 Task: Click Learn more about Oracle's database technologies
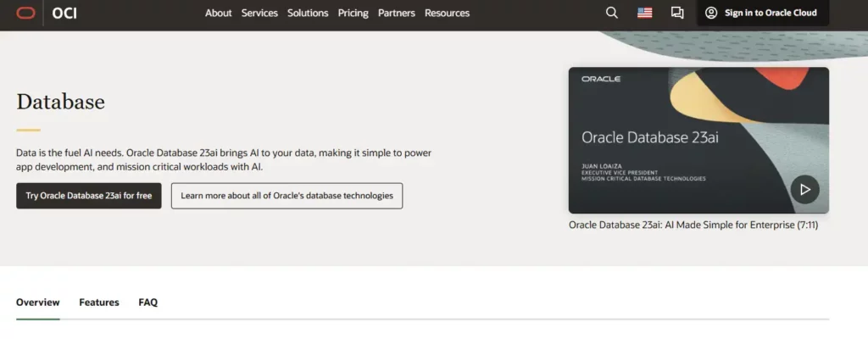(287, 196)
